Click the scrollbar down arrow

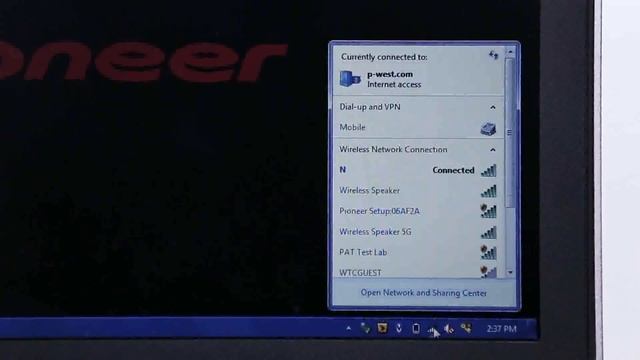click(x=510, y=272)
